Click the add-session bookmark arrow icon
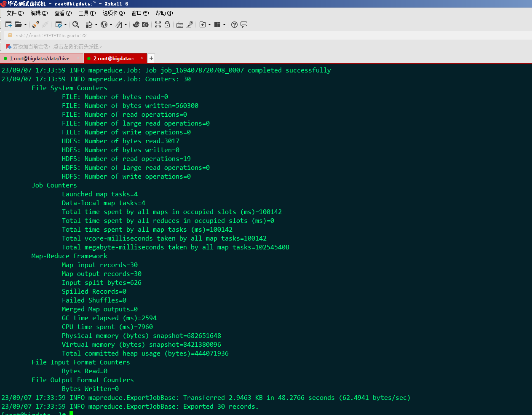The image size is (532, 415). tap(8, 46)
